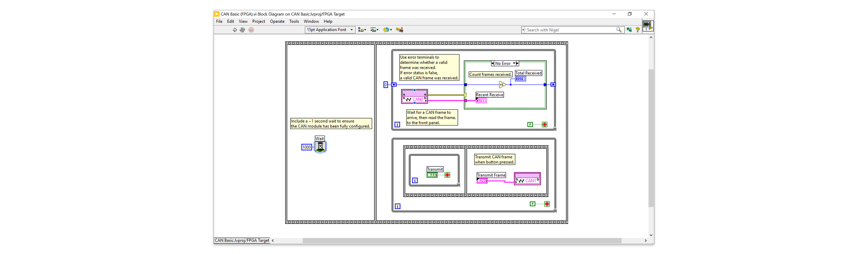868x254 pixels.
Task: Open the Align Objects toolbar menu
Action: tap(362, 30)
